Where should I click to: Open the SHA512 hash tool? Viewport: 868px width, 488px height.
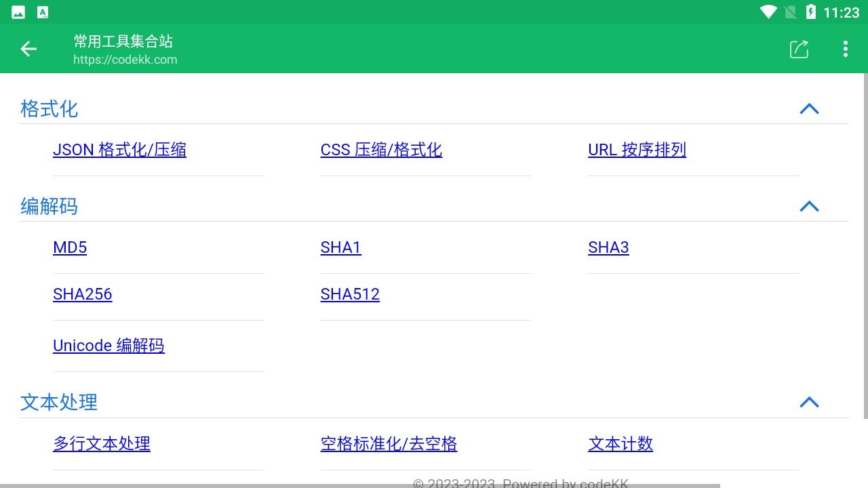tap(350, 294)
